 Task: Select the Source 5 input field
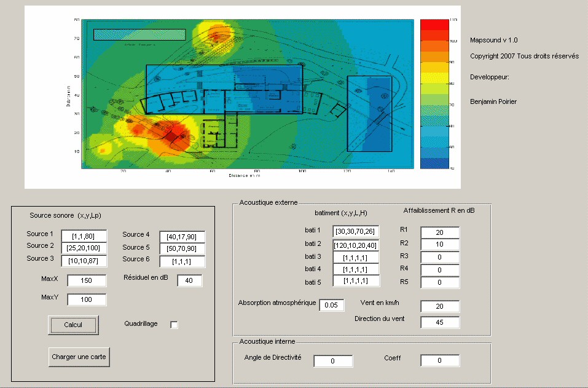pyautogui.click(x=182, y=249)
